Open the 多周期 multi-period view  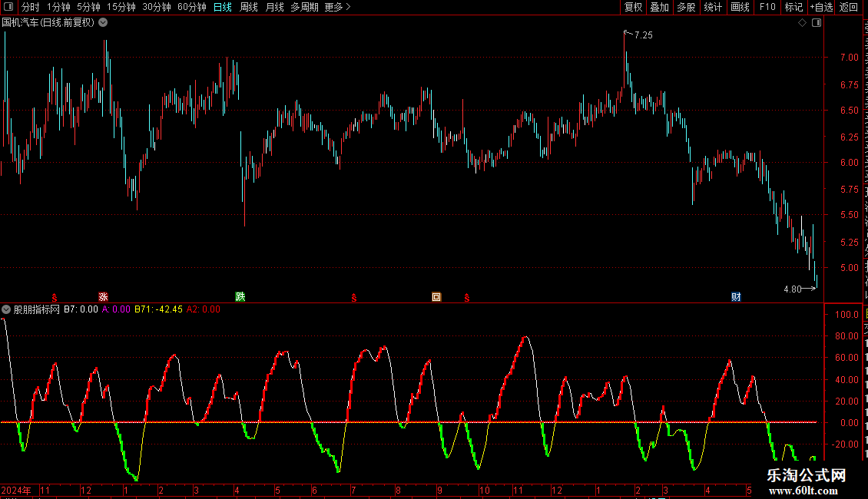click(304, 7)
